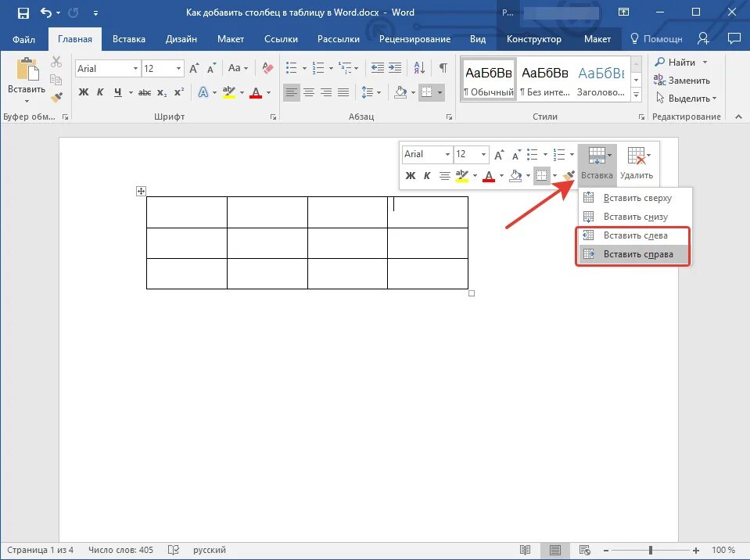750x560 pixels.
Task: Apply the Без интервала style
Action: coord(544,79)
